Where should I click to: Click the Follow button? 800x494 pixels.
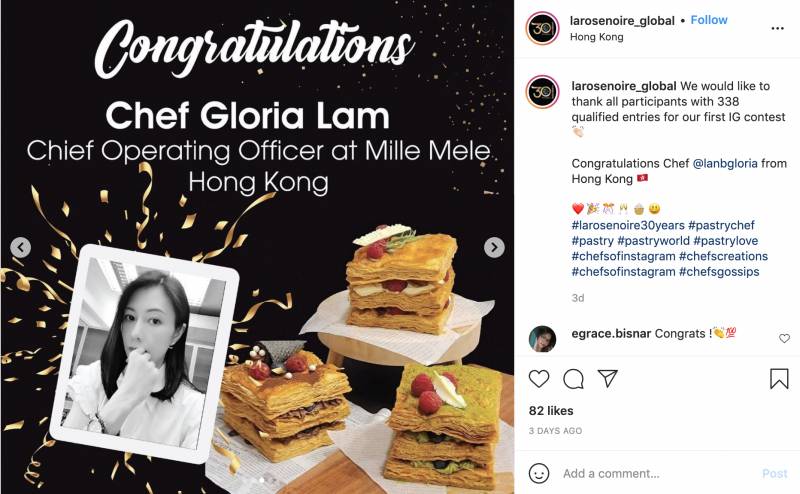pyautogui.click(x=709, y=20)
